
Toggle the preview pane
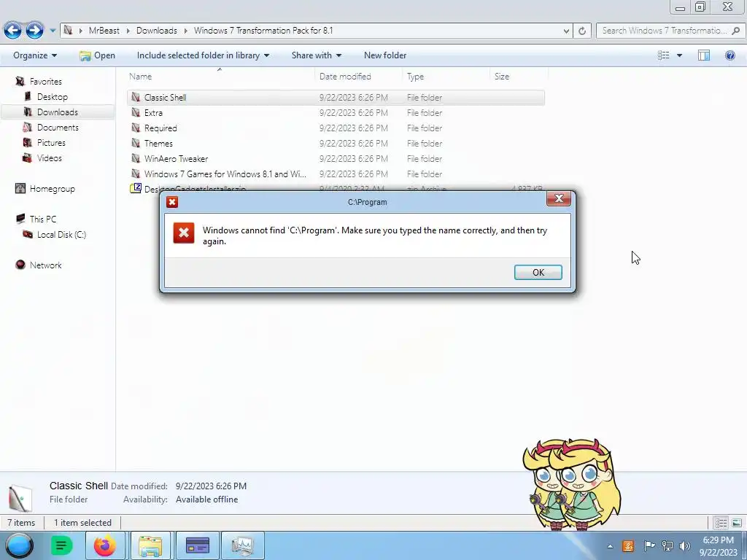point(704,55)
